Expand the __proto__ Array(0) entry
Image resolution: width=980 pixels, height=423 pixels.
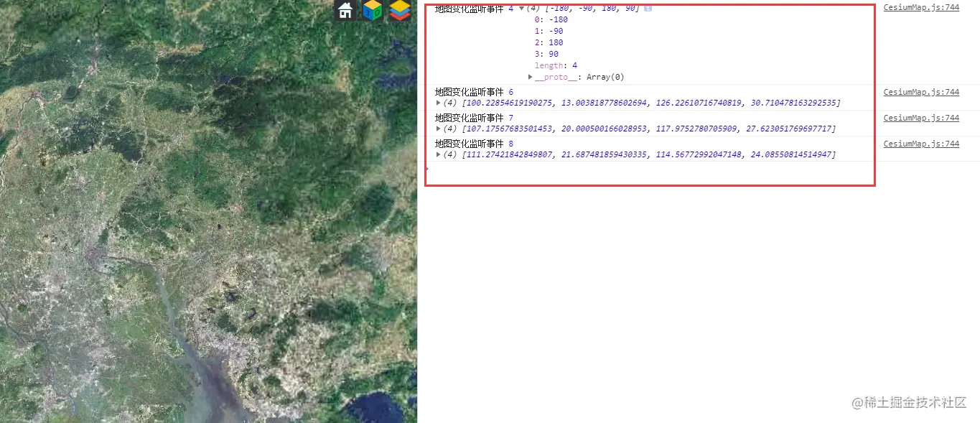coord(531,77)
